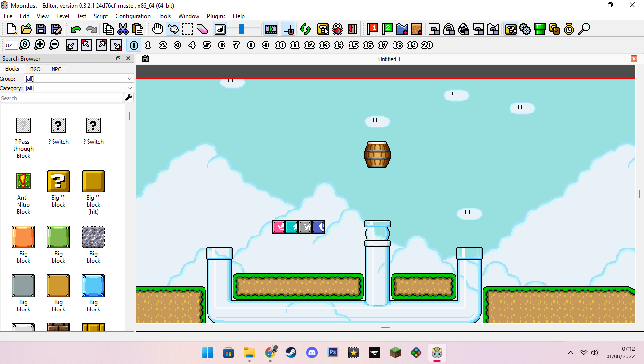Open Steam from the taskbar
Viewport: 644px width, 364px height.
(x=291, y=353)
